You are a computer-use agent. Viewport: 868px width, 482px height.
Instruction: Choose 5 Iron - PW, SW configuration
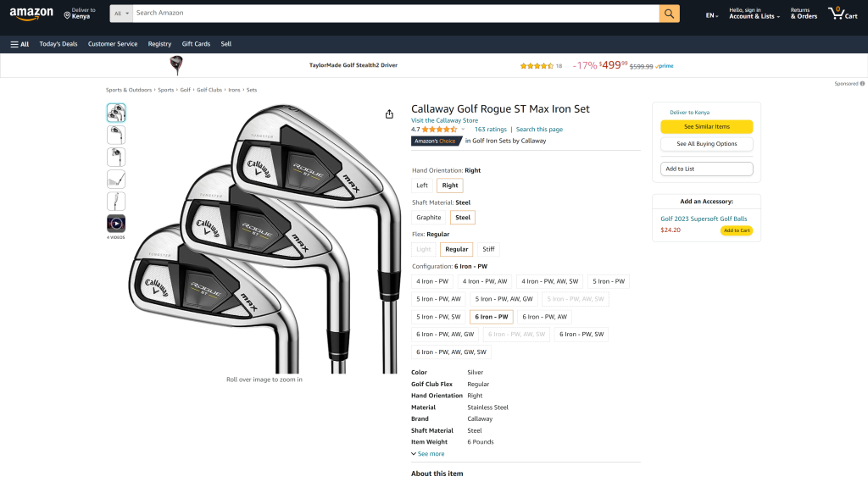click(x=438, y=317)
